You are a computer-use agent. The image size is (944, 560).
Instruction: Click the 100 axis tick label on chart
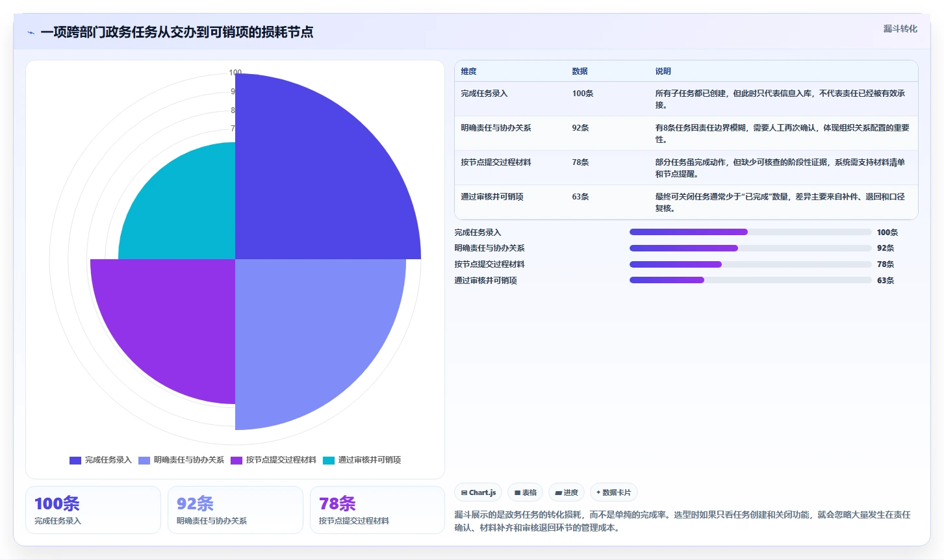[x=235, y=73]
